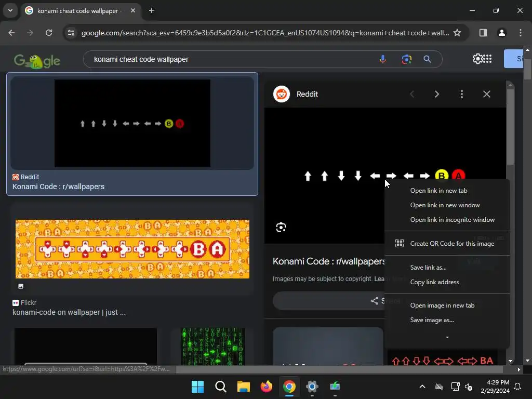Click the address bar URL

(x=264, y=33)
